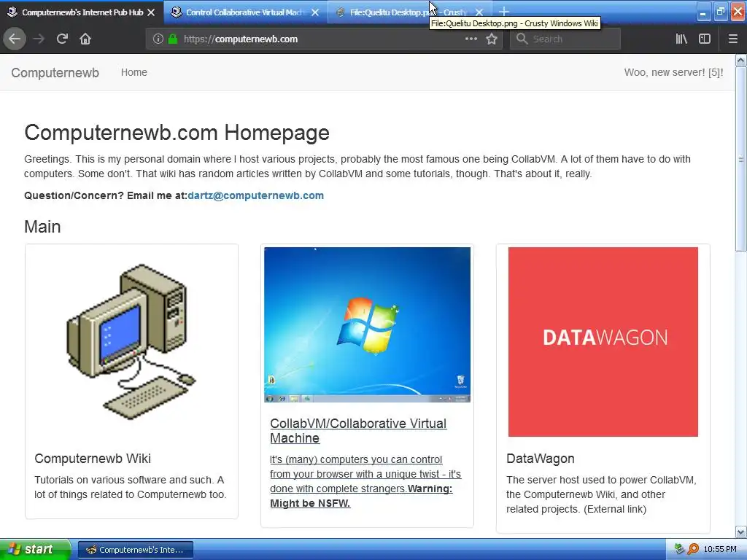Image resolution: width=747 pixels, height=560 pixels.
Task: Click the Computernewb brand link
Action: coord(55,72)
